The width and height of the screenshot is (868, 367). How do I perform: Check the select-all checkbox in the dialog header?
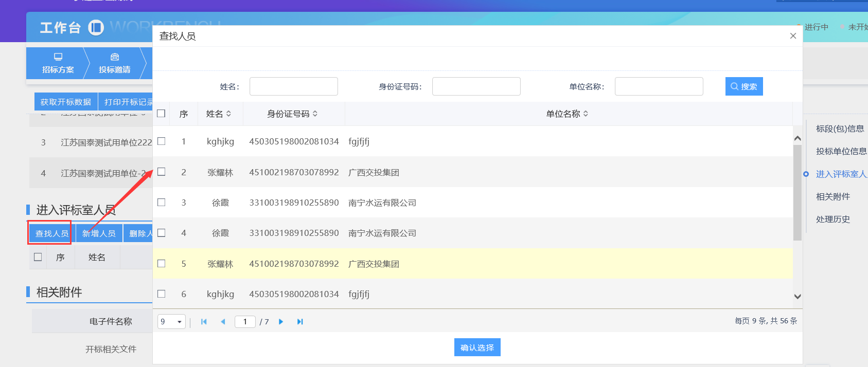tap(161, 114)
